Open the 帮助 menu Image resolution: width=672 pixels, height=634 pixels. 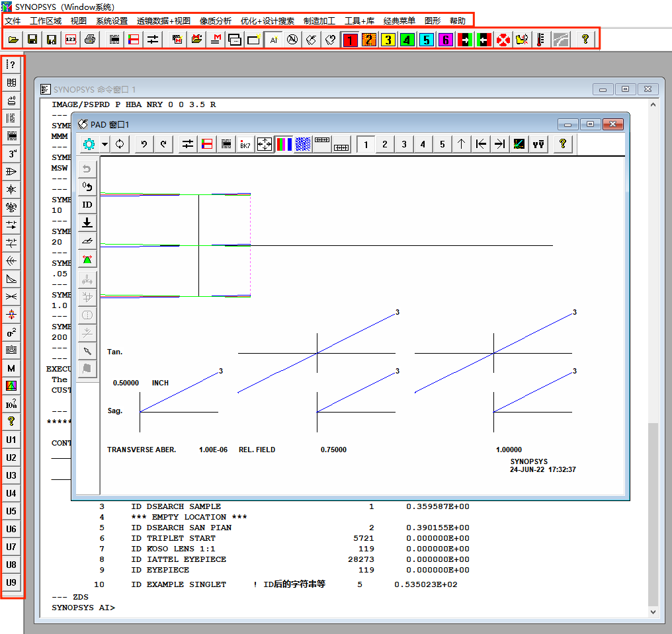[457, 20]
